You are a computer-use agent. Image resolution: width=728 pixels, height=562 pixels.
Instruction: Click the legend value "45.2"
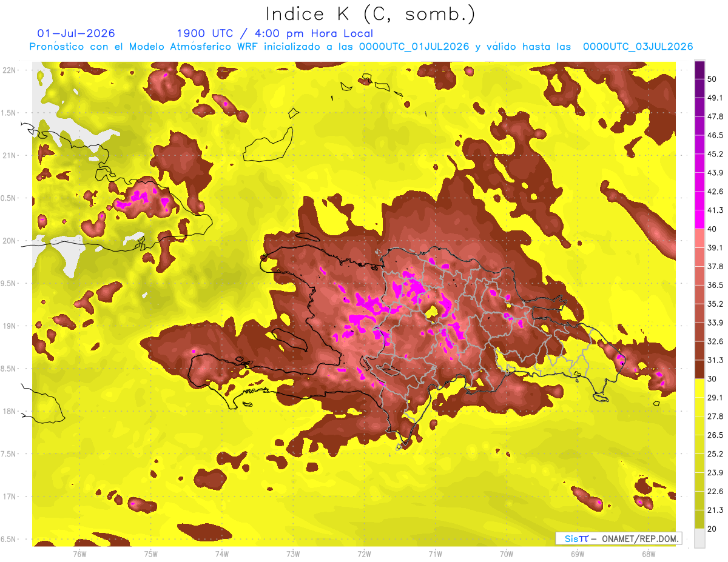(x=715, y=154)
